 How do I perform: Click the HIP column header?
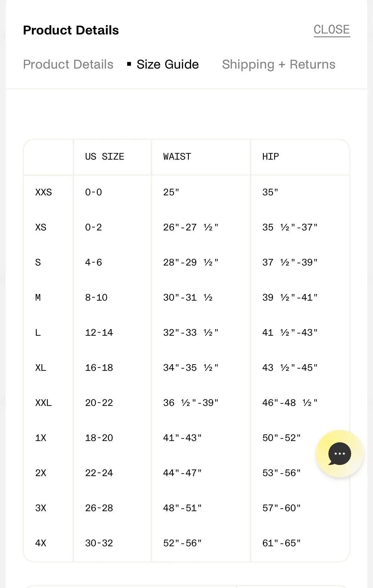click(270, 156)
